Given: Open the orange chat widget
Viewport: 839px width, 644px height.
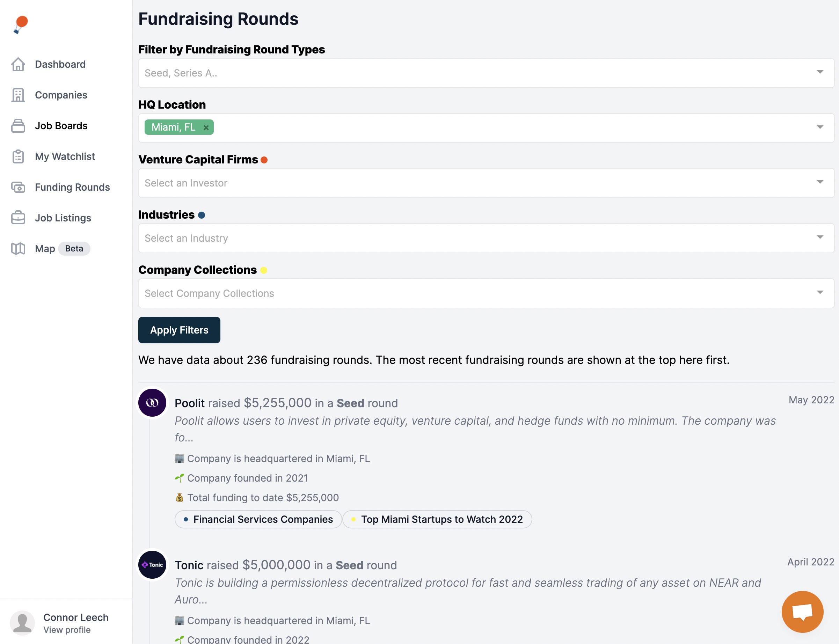Looking at the screenshot, I should point(802,612).
